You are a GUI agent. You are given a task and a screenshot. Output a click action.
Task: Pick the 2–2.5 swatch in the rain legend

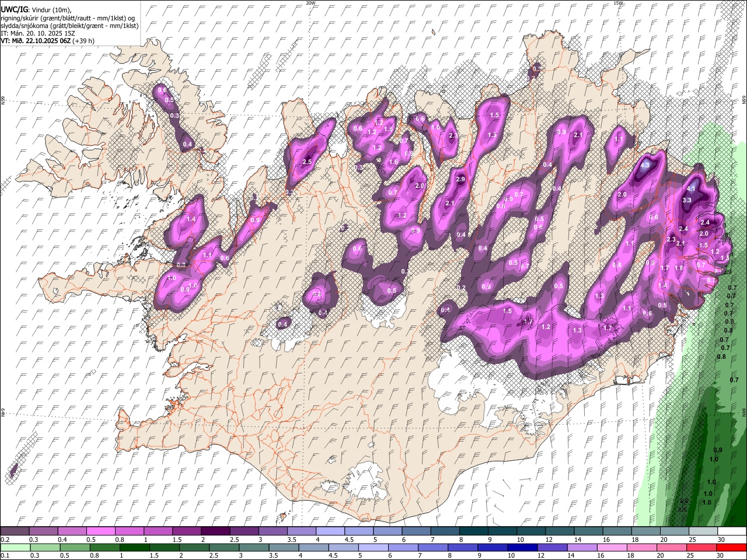(x=194, y=547)
